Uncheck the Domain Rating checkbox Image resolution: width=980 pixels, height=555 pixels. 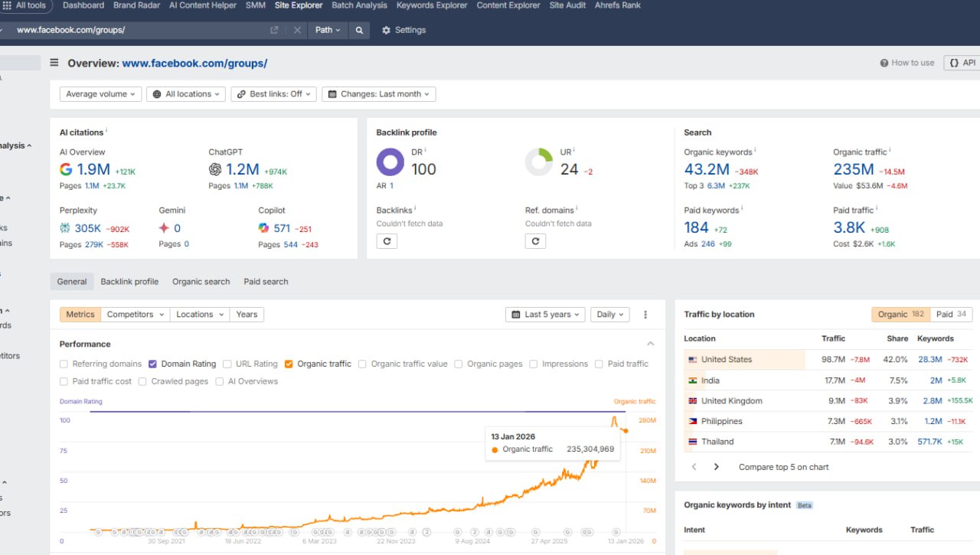click(153, 364)
